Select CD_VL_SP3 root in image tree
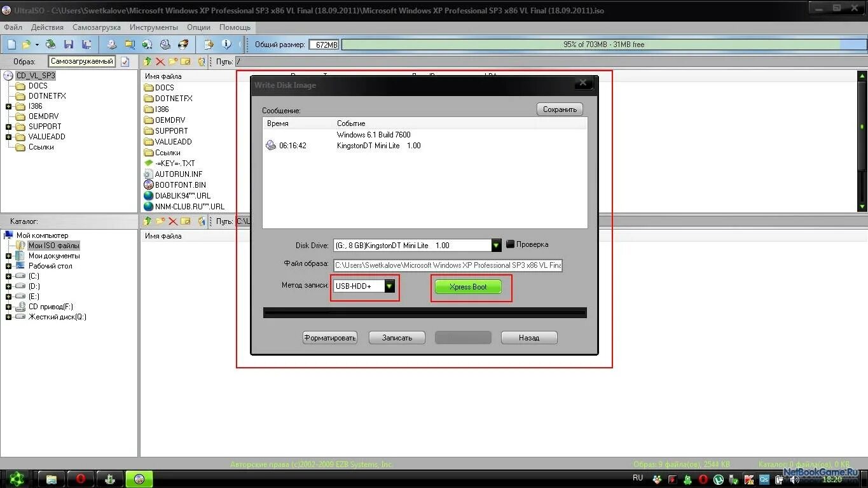This screenshot has height=488, width=868. pos(36,75)
